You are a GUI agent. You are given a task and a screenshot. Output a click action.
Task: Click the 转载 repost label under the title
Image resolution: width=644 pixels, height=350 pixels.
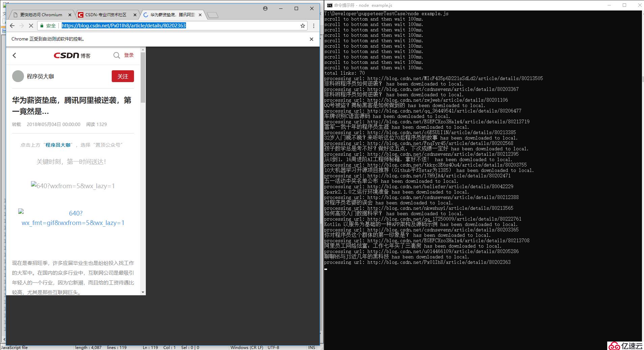[17, 124]
